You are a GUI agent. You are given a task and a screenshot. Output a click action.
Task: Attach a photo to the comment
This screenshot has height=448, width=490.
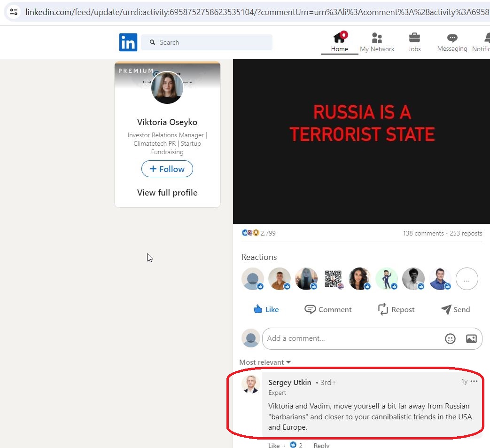coord(471,338)
